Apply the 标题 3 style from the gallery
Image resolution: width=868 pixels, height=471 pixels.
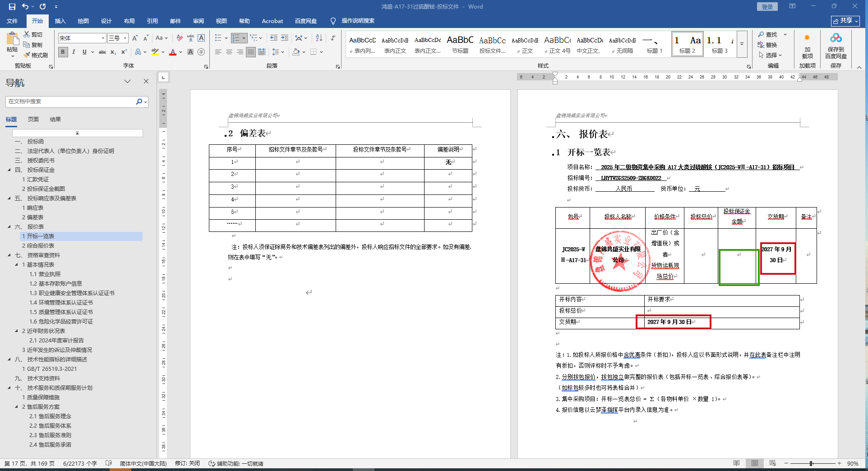click(x=720, y=44)
